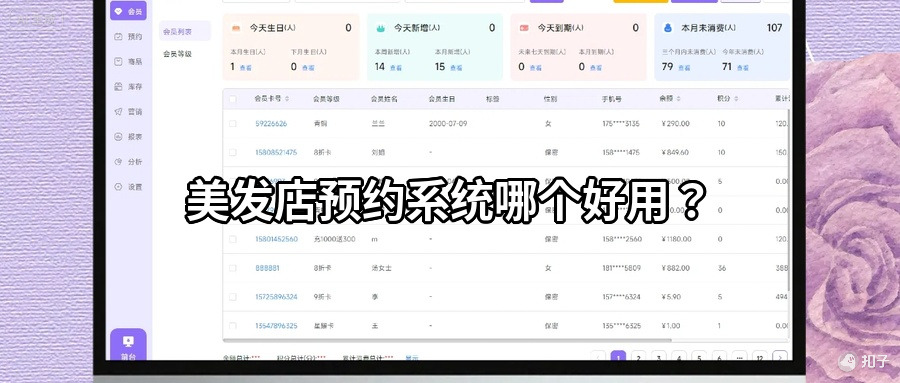Image resolution: width=900 pixels, height=383 pixels.
Task: Click the balance ¥1180.00 cell
Action: point(677,239)
